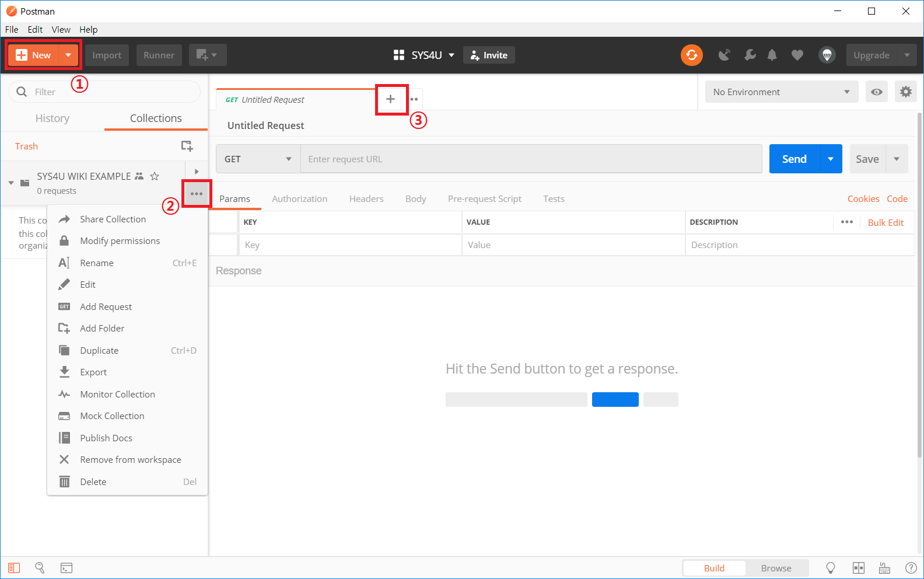Open the GET method dropdown

click(258, 159)
